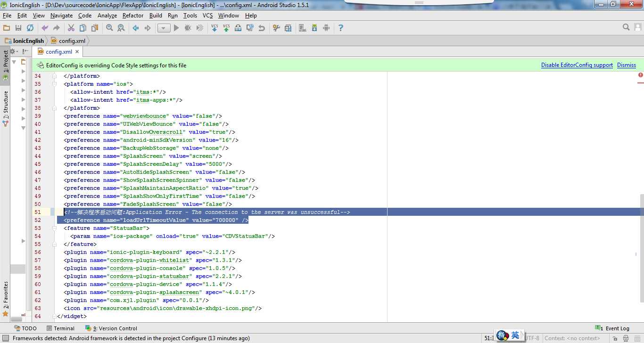
Task: Click Disable EditorConfig support link
Action: 577,65
